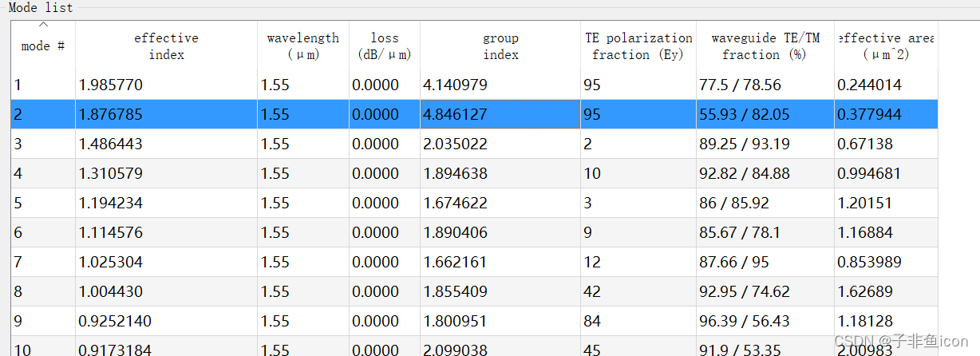Viewport: 980px width, 356px height.
Task: Click TE/TM fraction 86 / 85.92
Action: [x=765, y=203]
